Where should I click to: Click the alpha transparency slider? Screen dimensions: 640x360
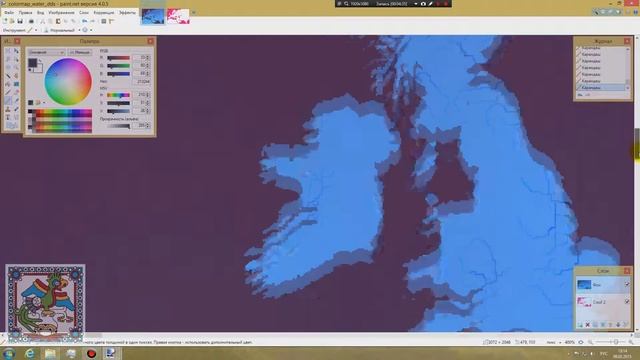point(118,126)
